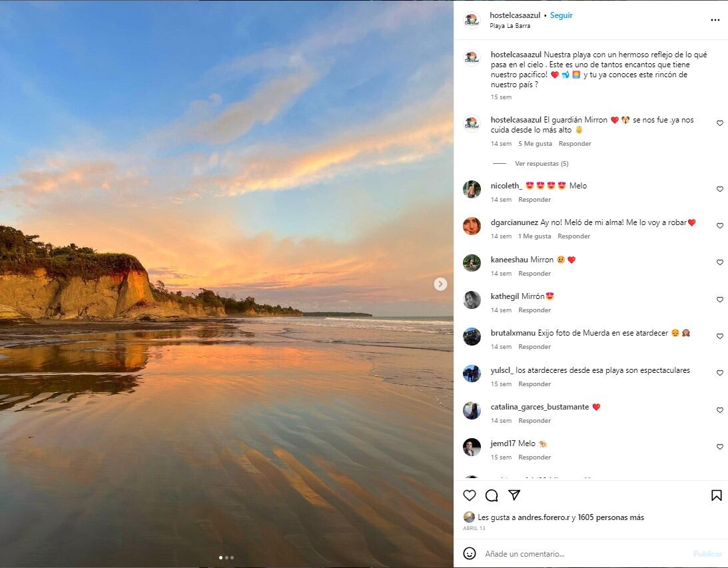Open kathegil's profile avatar
Screen dimensions: 728x568
[472, 300]
